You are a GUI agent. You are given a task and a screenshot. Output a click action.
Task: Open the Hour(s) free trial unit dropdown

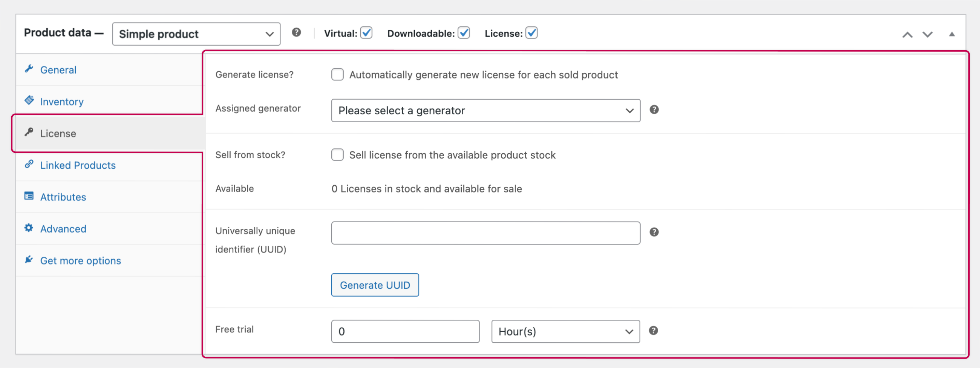coord(565,331)
